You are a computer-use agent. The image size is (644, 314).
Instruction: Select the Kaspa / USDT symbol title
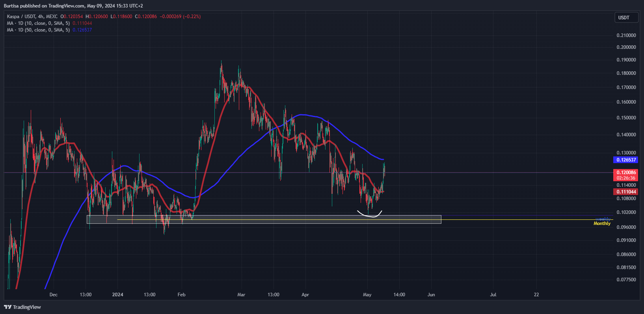pyautogui.click(x=32, y=17)
